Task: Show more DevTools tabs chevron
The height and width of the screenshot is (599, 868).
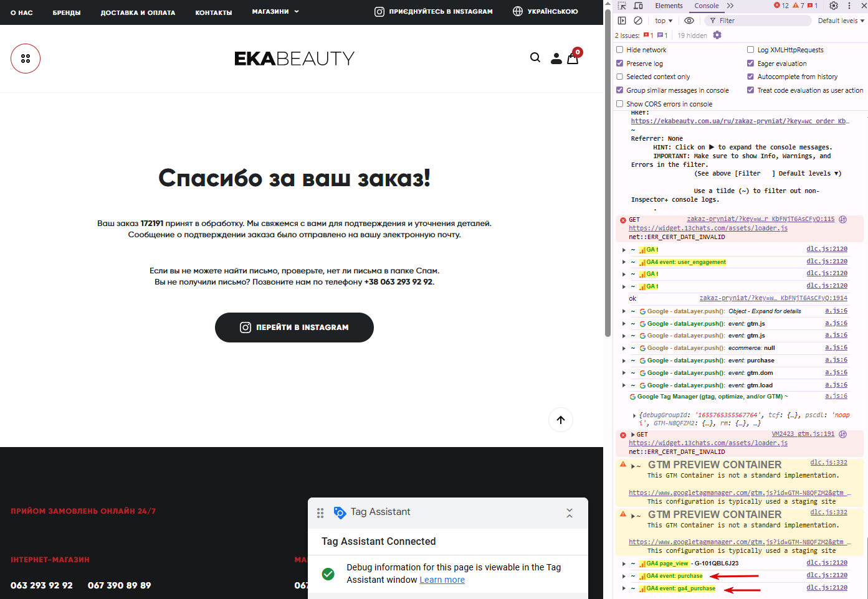Action: click(730, 6)
